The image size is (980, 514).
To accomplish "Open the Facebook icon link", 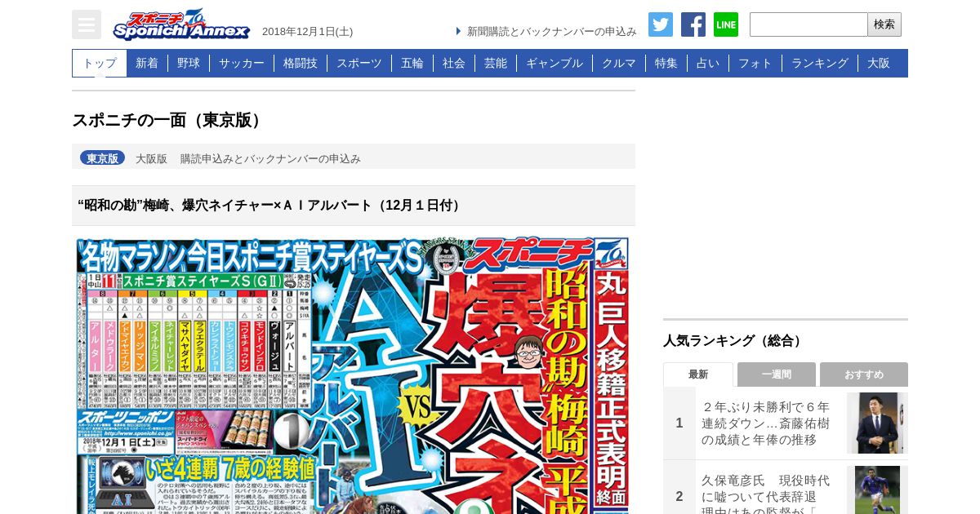I will pyautogui.click(x=693, y=24).
